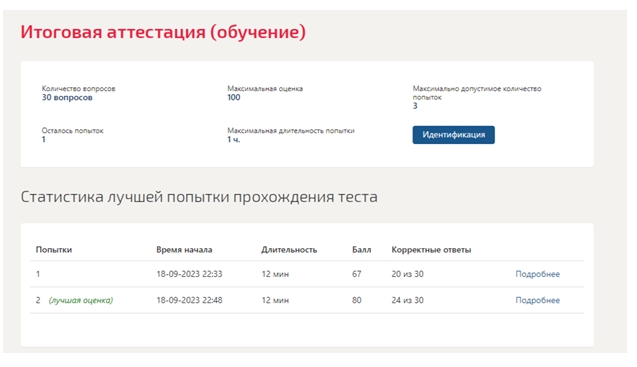Click the Статистика лучшей попытки heading
This screenshot has height=367, width=637.
click(x=199, y=197)
